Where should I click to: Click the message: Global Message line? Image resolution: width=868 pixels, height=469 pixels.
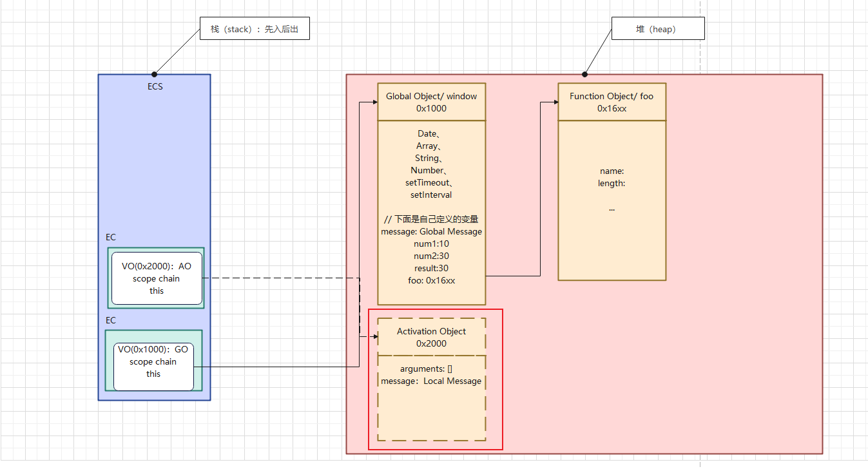tap(431, 231)
